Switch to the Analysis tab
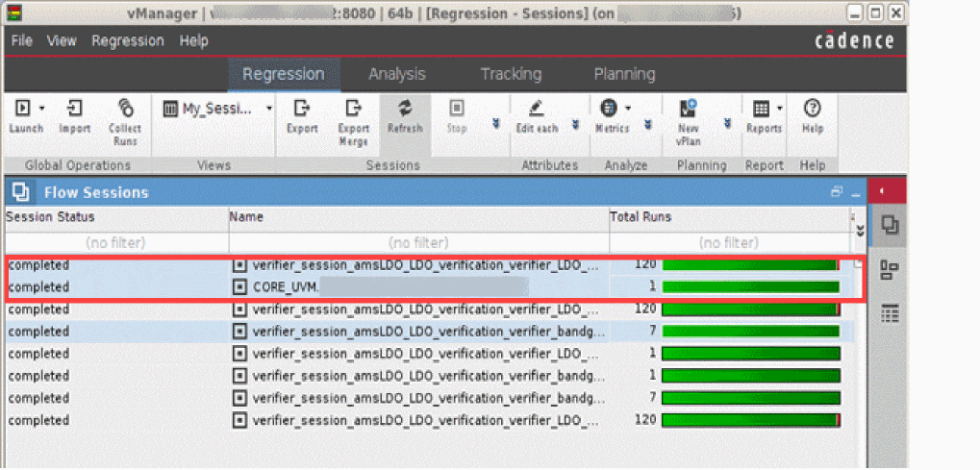Viewport: 980px width, 470px height. click(x=397, y=74)
